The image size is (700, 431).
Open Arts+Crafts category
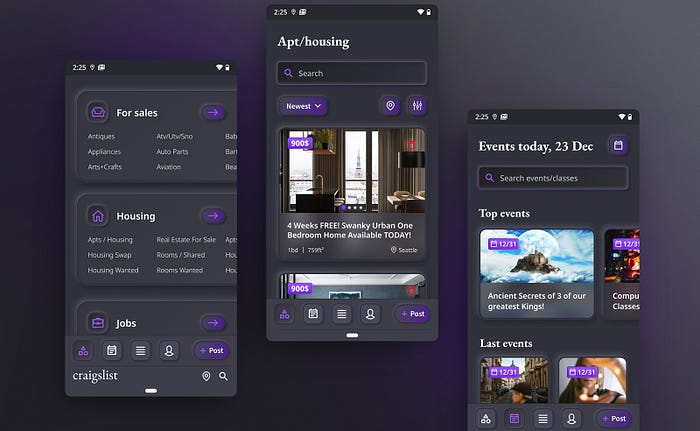(104, 167)
